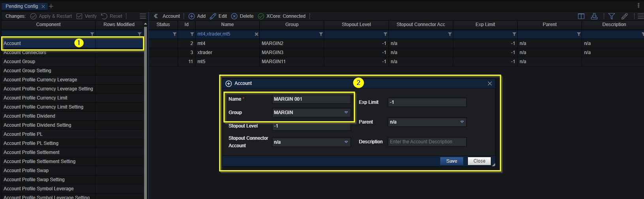This screenshot has width=644, height=199.
Task: Open the column layout chooser icon
Action: click(581, 16)
